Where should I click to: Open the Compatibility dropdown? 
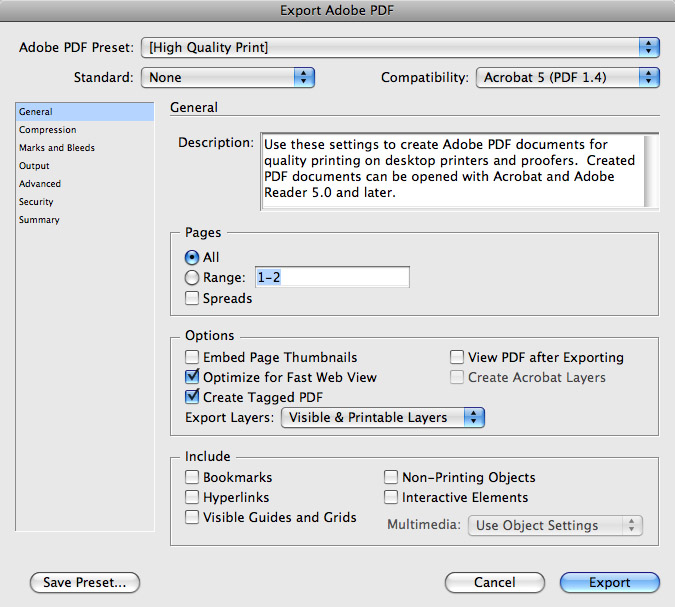(566, 77)
